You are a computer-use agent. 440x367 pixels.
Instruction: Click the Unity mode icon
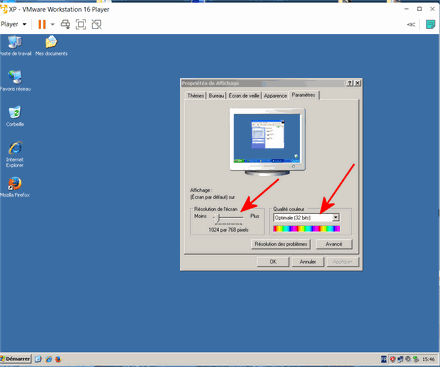96,24
